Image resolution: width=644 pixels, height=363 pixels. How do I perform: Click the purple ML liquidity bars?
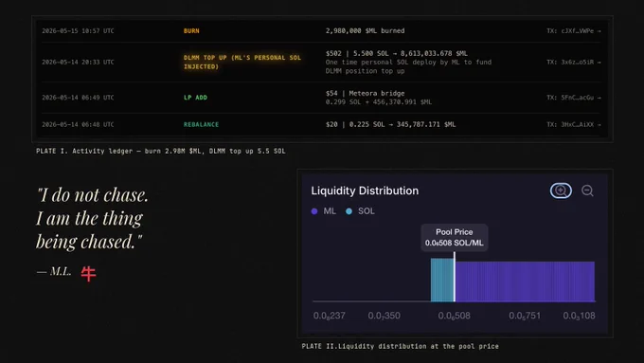(x=525, y=281)
